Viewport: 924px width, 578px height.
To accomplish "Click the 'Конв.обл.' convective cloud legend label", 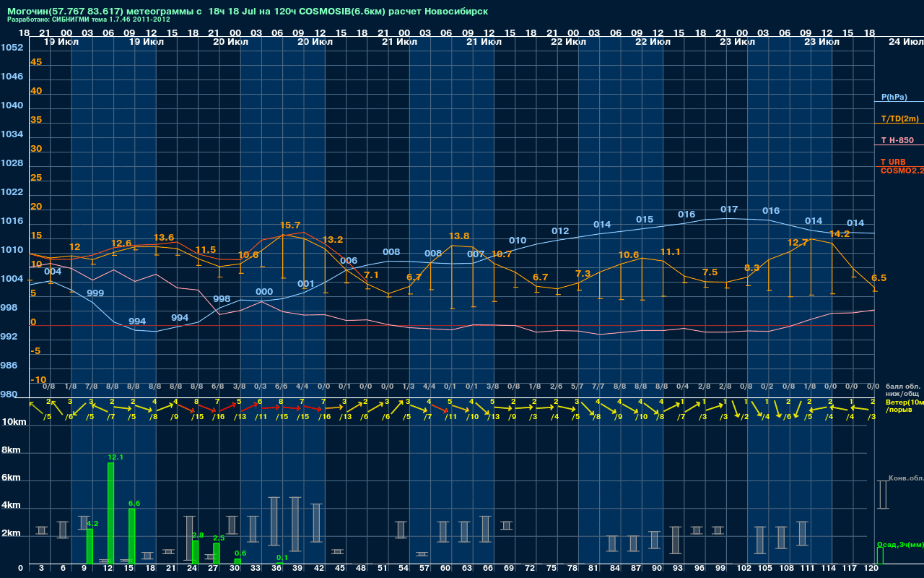I will pos(906,478).
